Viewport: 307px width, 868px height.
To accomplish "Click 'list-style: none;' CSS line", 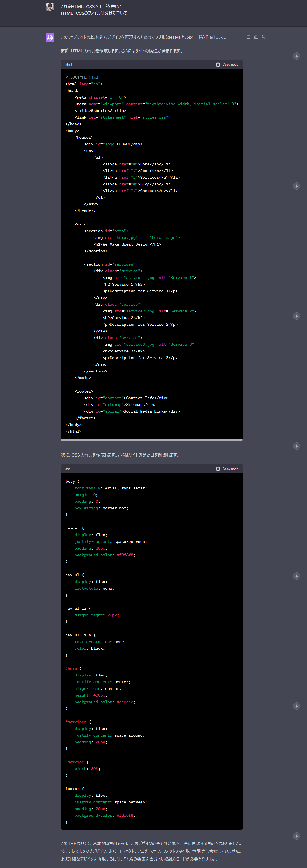I will click(x=95, y=588).
